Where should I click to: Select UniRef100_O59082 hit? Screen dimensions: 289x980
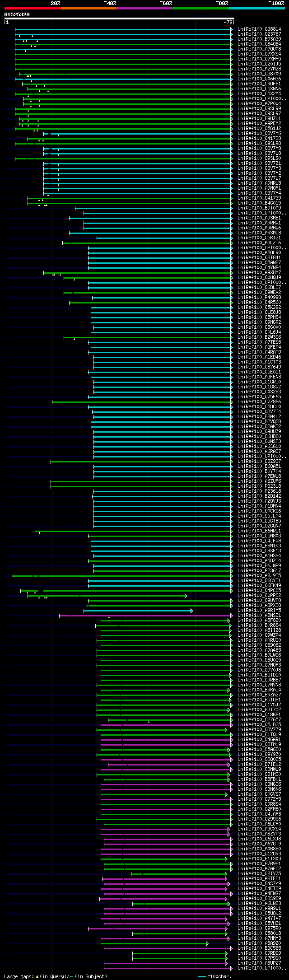[259, 645]
